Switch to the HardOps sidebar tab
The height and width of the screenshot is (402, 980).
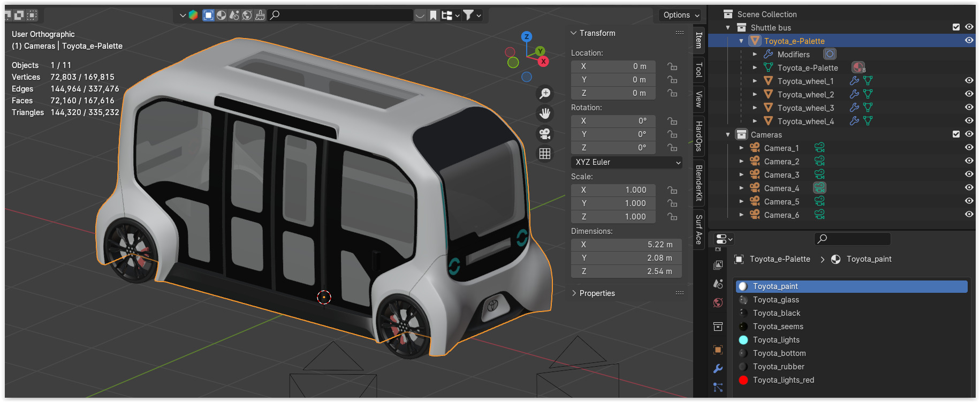(699, 136)
